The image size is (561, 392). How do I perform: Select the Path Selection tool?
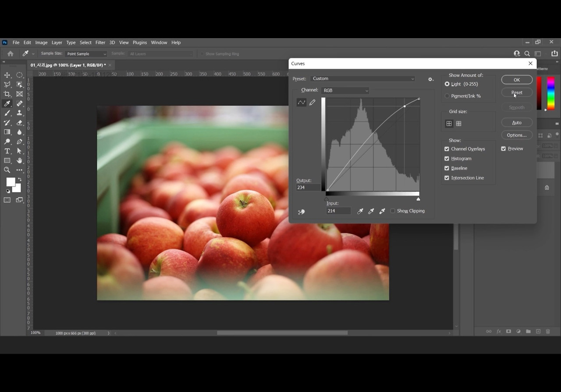20,151
